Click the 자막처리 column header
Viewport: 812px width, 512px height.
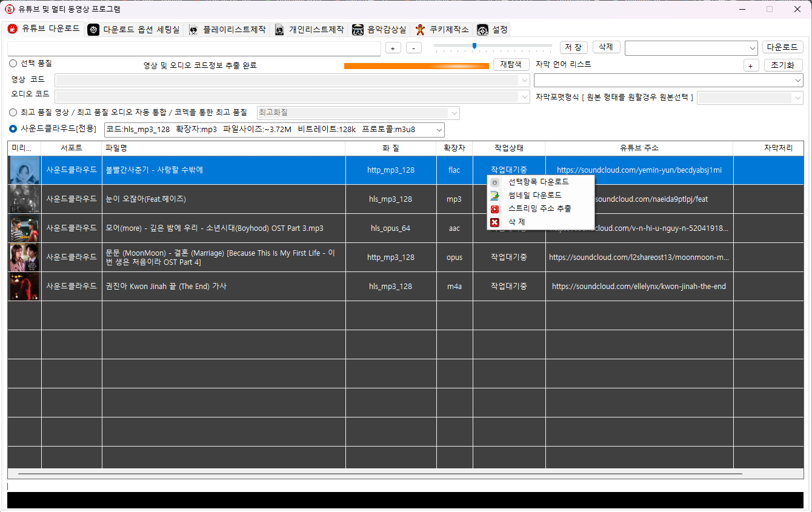[768, 148]
